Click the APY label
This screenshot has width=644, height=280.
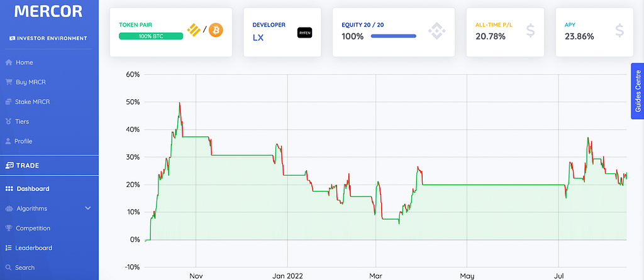[x=570, y=24]
